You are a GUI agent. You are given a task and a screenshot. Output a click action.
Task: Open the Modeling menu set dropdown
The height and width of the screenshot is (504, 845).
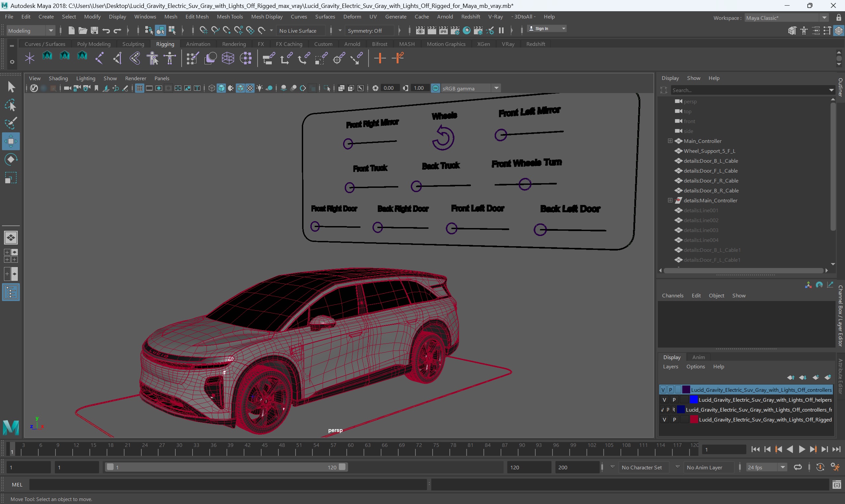click(x=30, y=31)
